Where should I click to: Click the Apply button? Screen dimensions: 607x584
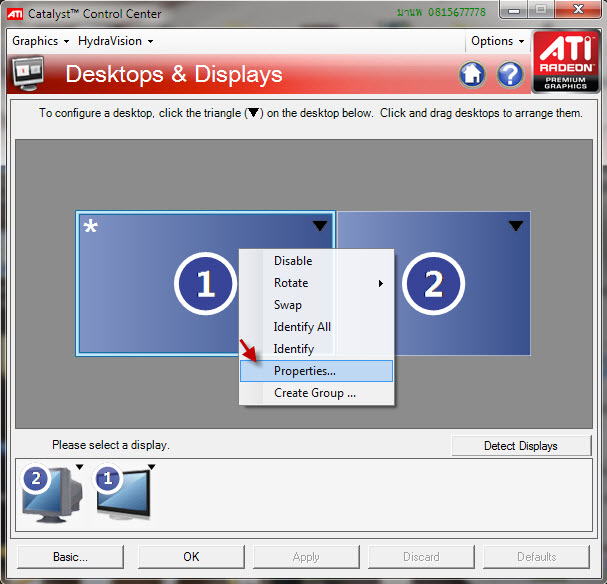(x=306, y=557)
